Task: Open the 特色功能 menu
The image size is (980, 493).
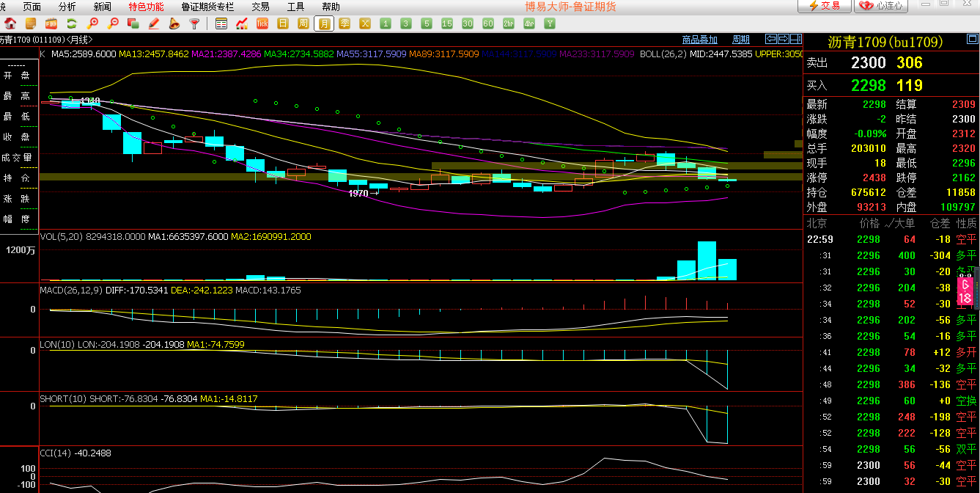Action: 146,7
